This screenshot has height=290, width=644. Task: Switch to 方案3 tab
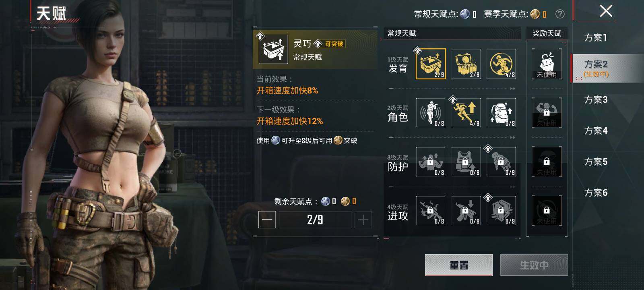coord(596,99)
